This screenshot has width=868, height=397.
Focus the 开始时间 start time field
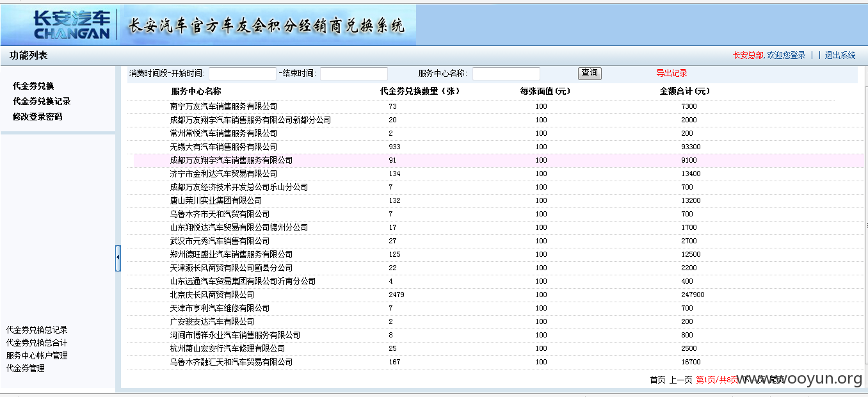click(243, 74)
